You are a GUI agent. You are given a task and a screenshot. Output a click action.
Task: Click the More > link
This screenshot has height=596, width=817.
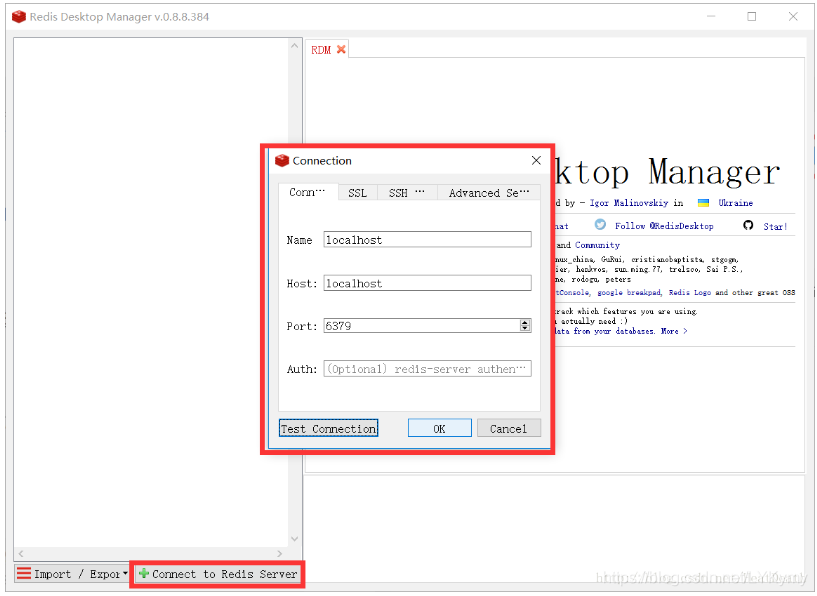[x=674, y=331]
